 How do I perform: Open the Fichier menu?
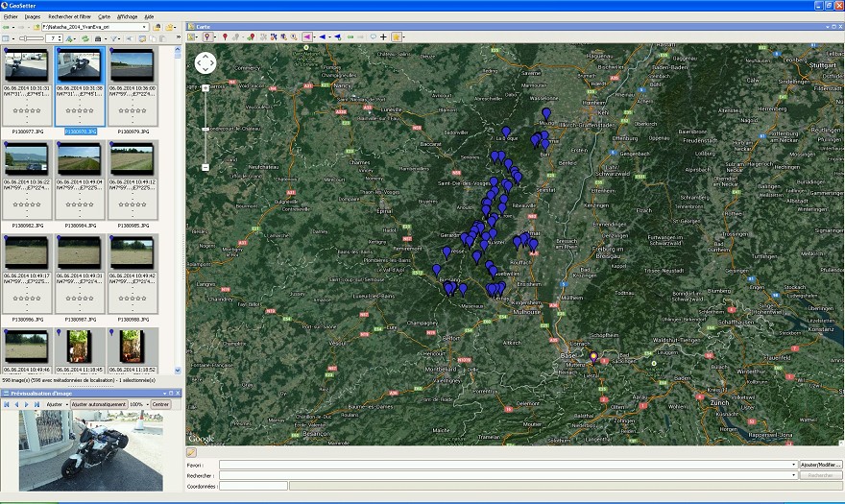point(11,16)
